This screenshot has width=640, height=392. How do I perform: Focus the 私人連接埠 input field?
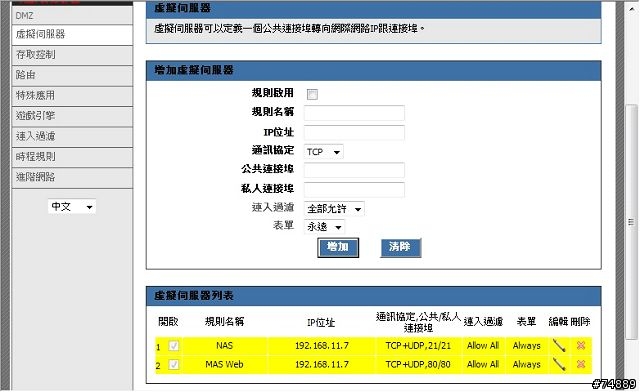pos(354,190)
